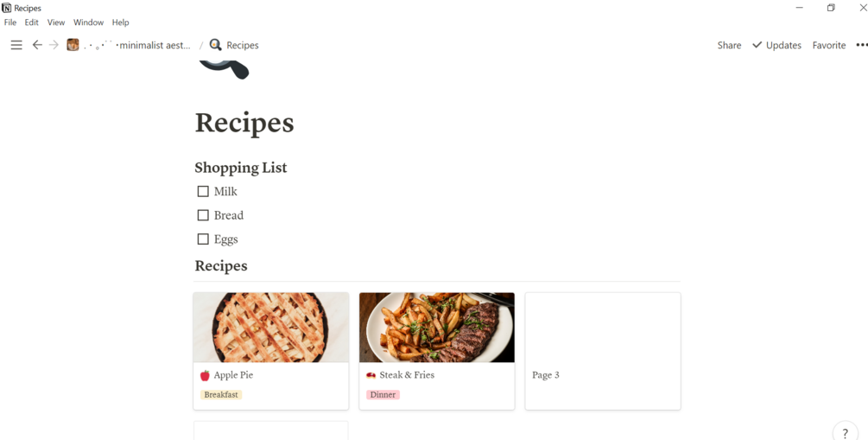Open the View menu
This screenshot has width=868, height=440.
tap(56, 22)
